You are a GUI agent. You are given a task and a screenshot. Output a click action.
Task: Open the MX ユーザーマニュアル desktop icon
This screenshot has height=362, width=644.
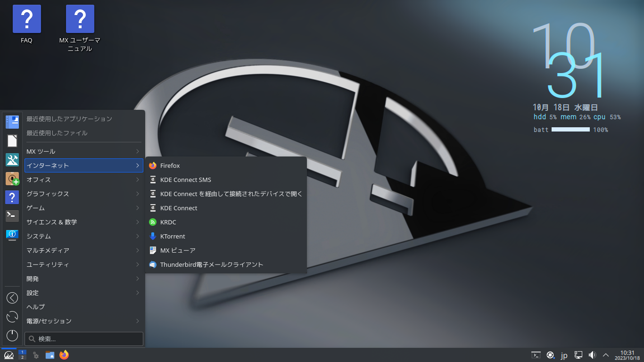(80, 28)
